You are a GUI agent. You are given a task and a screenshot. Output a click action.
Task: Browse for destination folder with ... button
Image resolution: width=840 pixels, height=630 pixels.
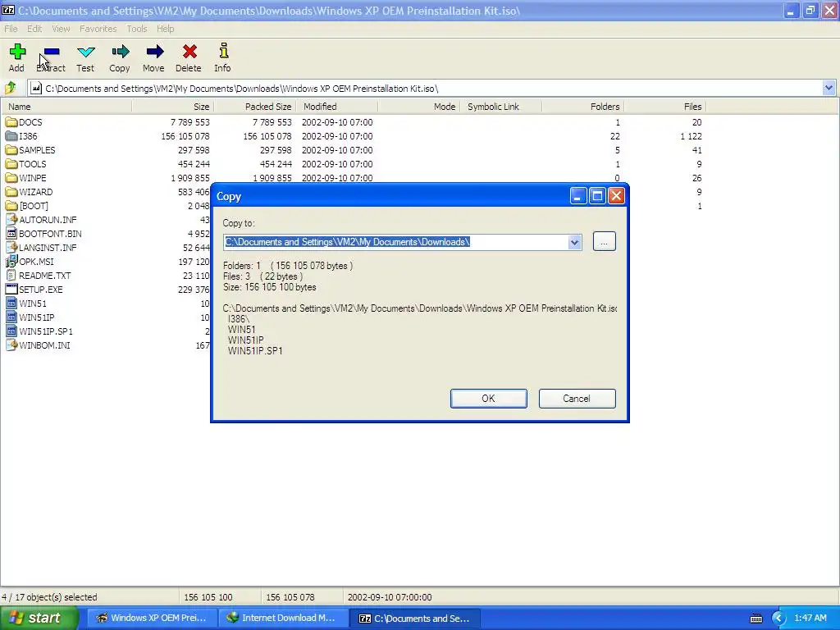[605, 242]
